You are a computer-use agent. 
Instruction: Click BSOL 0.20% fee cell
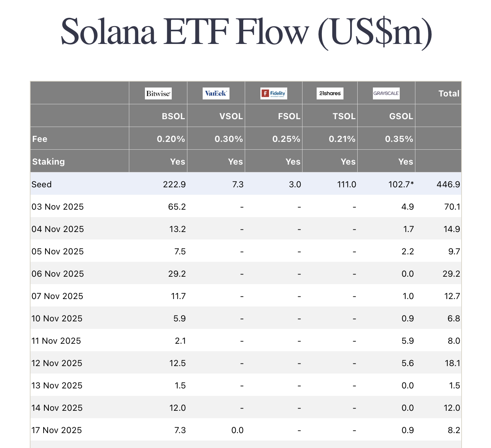(171, 139)
